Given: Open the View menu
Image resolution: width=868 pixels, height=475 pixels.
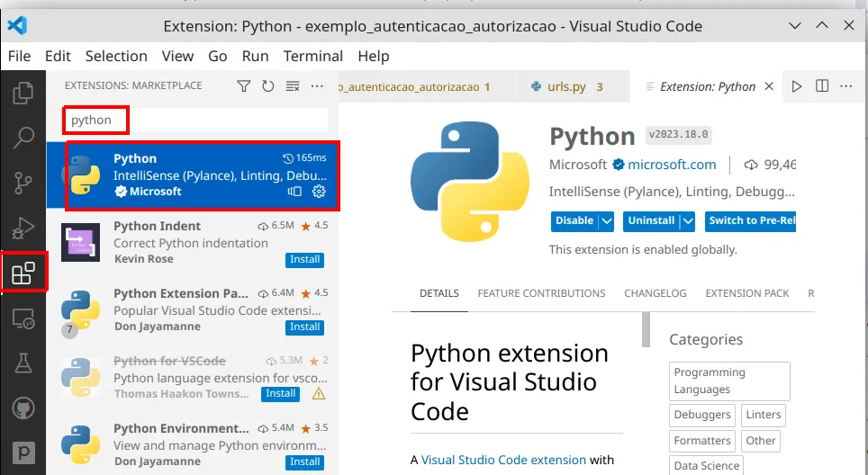Looking at the screenshot, I should pyautogui.click(x=177, y=56).
